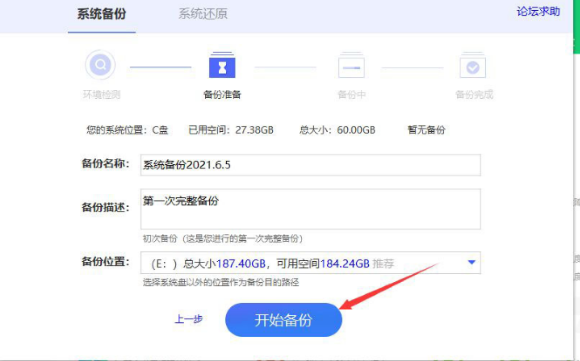Click the 备份准备 step label
Viewport: 580px width, 361px height.
tap(222, 95)
